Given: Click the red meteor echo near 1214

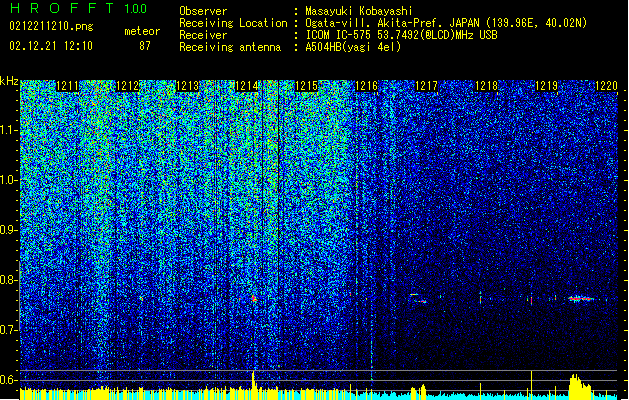Looking at the screenshot, I should tap(254, 298).
